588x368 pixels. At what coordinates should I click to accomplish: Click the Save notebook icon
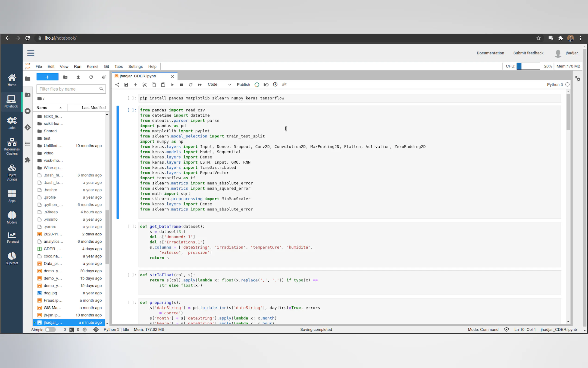coord(126,85)
